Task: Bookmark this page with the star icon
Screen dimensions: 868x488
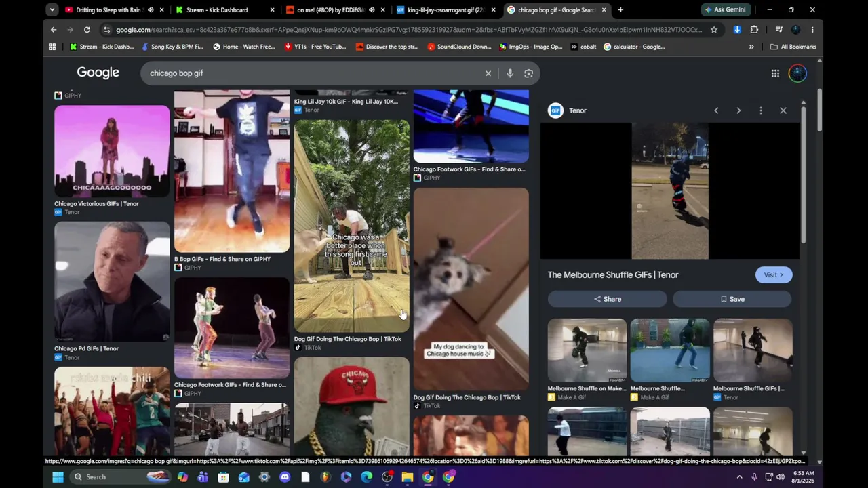Action: pos(714,30)
